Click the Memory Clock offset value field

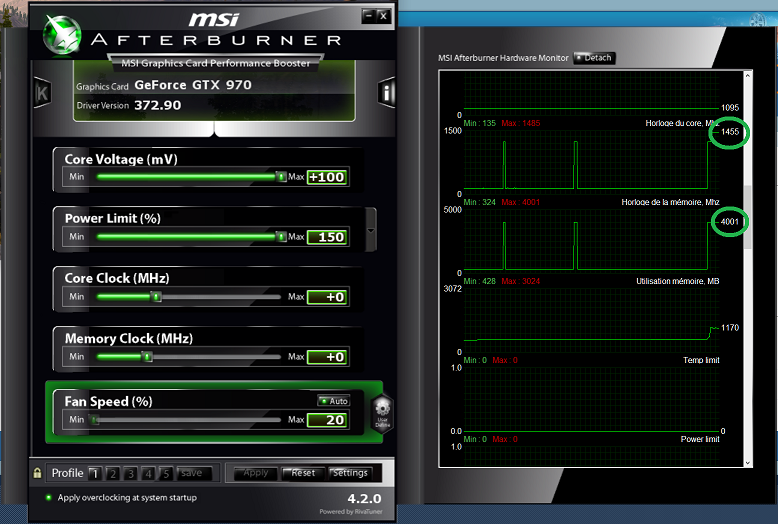(327, 357)
